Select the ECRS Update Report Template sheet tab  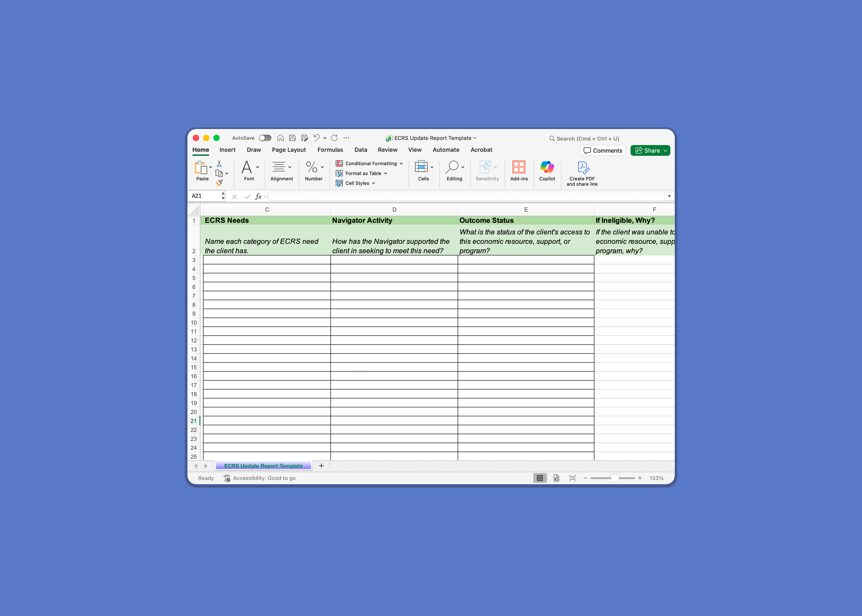[x=263, y=466]
